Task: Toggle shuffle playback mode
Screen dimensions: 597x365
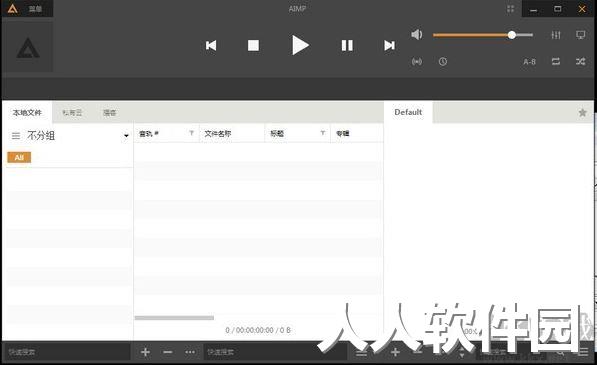Action: point(580,61)
